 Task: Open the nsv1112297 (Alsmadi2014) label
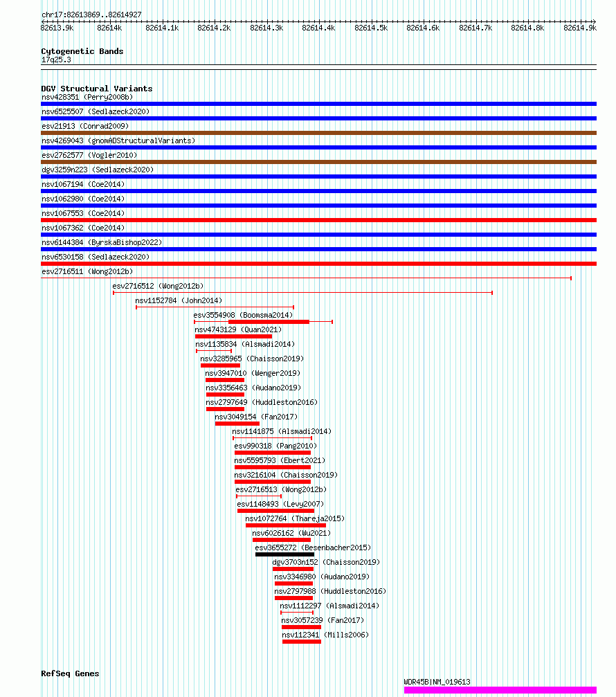point(329,606)
